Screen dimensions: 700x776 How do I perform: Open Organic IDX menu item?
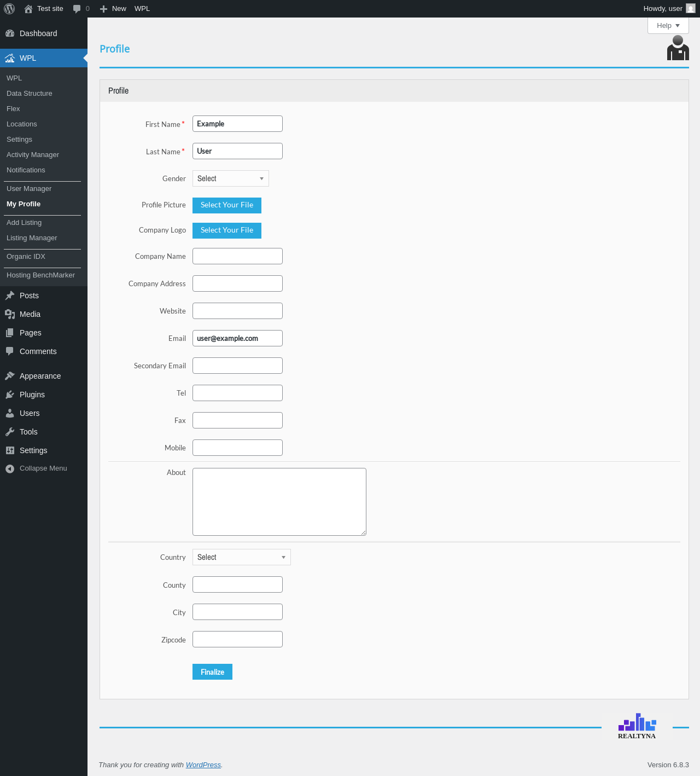point(26,257)
